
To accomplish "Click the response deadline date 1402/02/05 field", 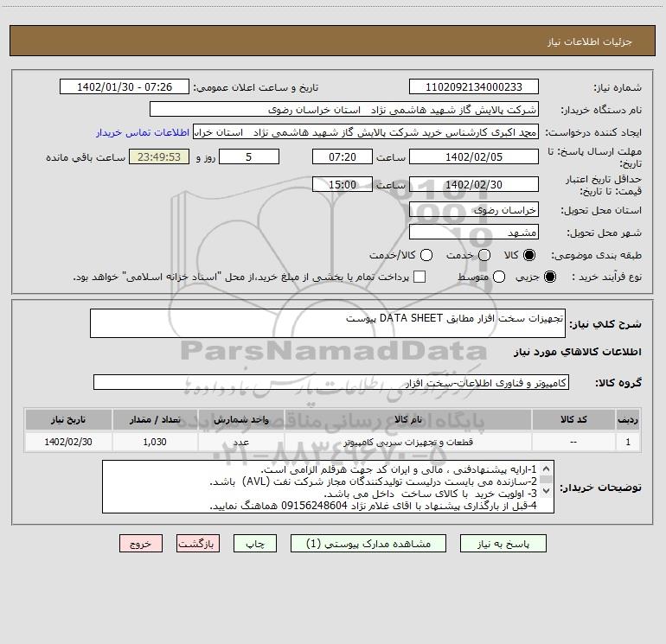I will (x=474, y=156).
